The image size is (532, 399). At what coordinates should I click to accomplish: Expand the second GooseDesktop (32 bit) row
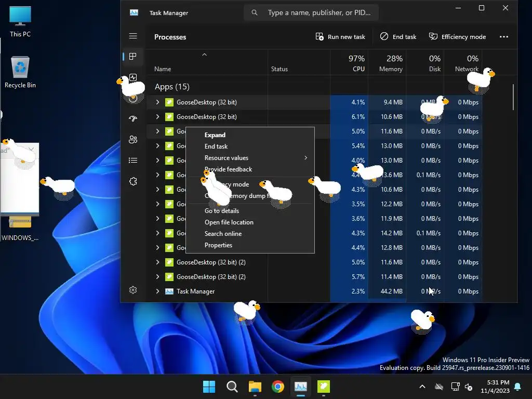157,117
